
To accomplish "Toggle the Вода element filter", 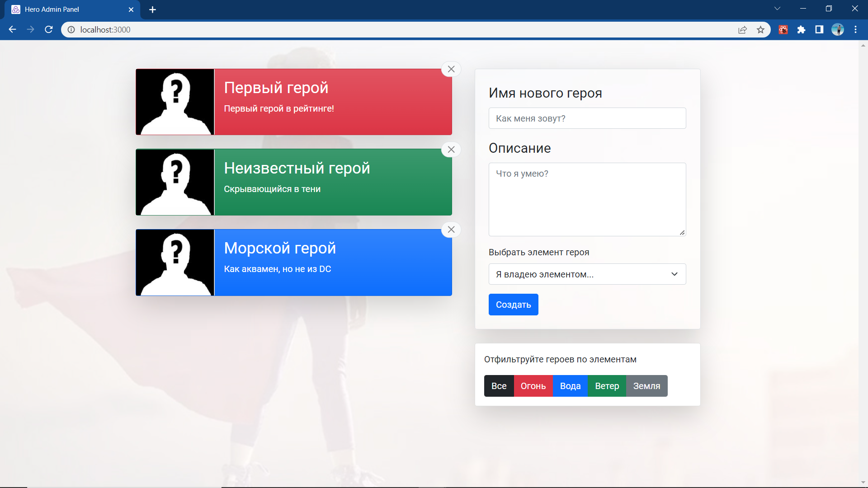I will coord(570,386).
